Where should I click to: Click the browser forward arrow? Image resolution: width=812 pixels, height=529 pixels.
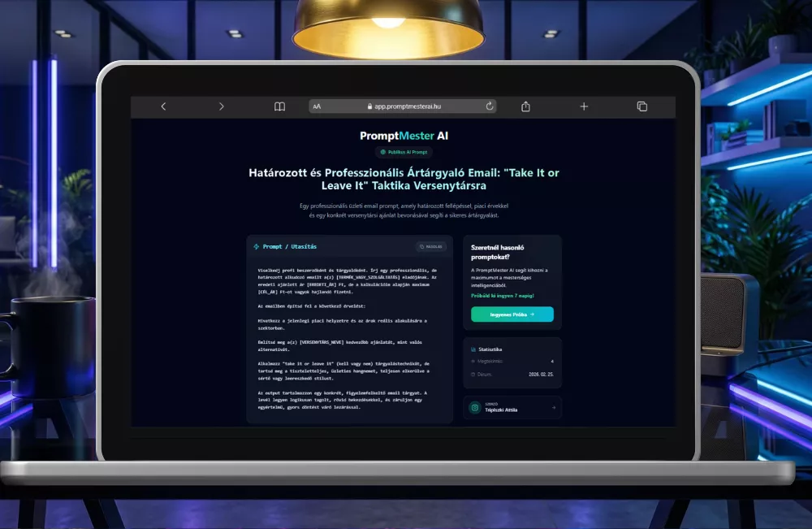tap(222, 106)
